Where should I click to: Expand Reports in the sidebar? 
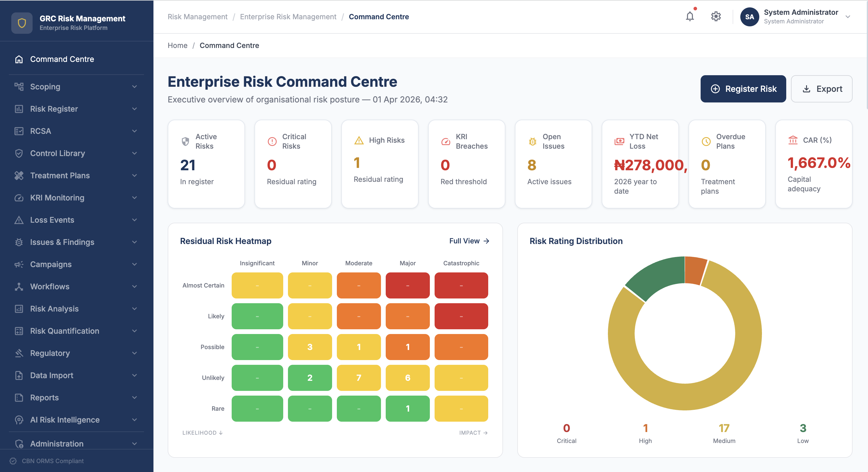135,398
